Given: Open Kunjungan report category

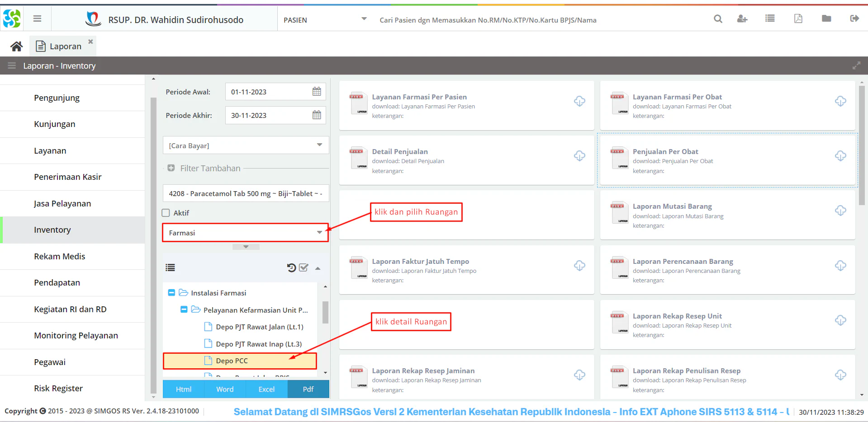Looking at the screenshot, I should pos(72,124).
